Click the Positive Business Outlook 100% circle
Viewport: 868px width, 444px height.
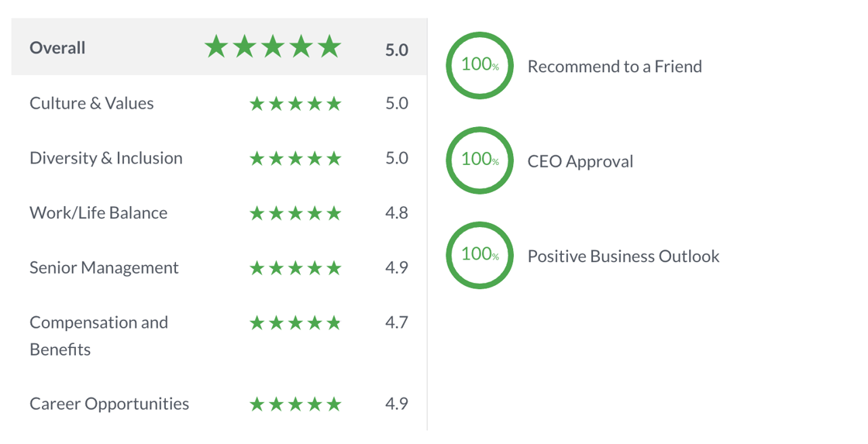pos(480,256)
